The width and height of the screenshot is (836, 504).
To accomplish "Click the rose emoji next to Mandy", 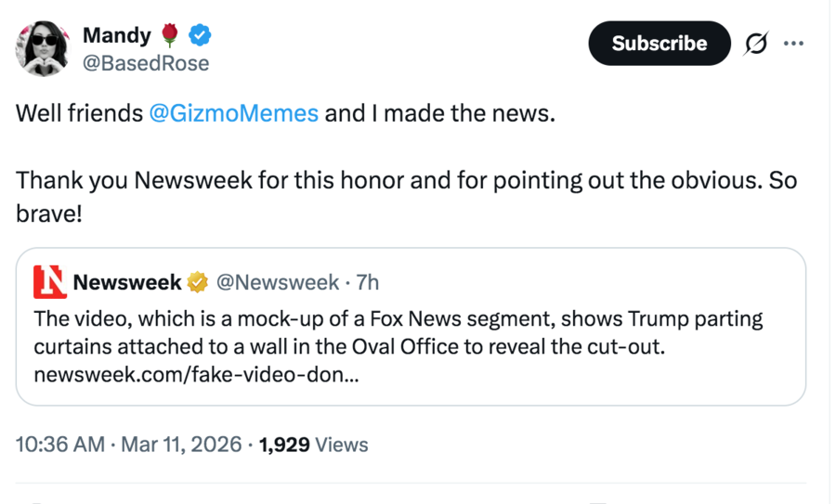I will 169,35.
